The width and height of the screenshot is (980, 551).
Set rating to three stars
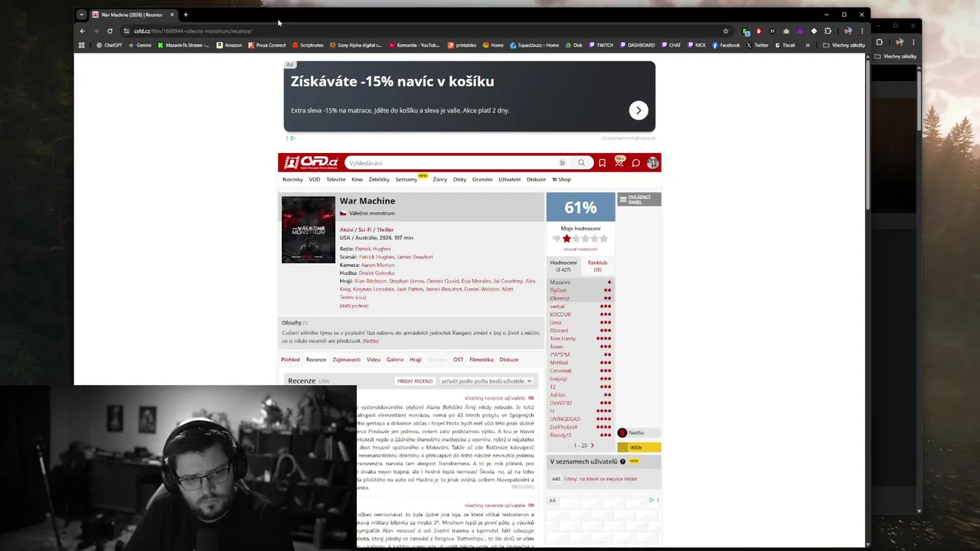click(x=585, y=239)
